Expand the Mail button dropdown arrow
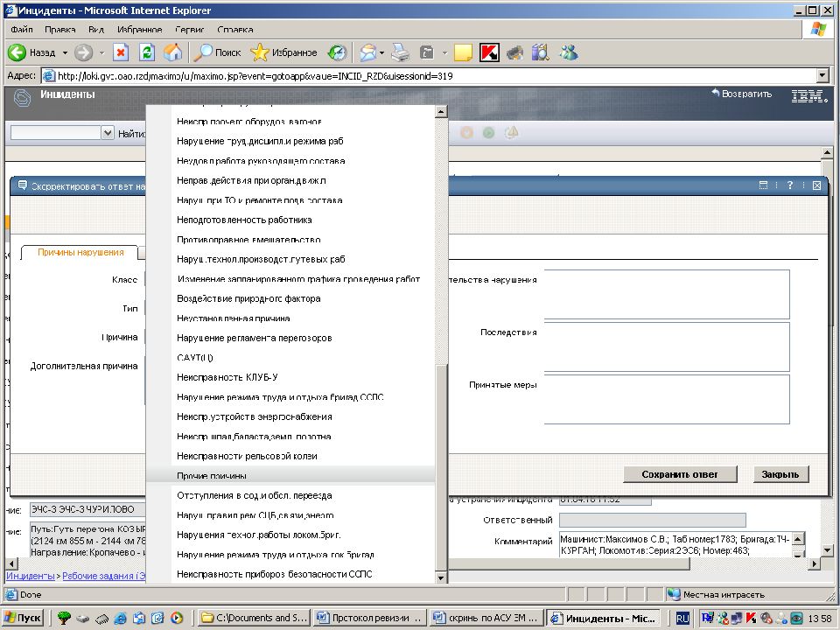Image resolution: width=840 pixels, height=630 pixels. (x=381, y=52)
